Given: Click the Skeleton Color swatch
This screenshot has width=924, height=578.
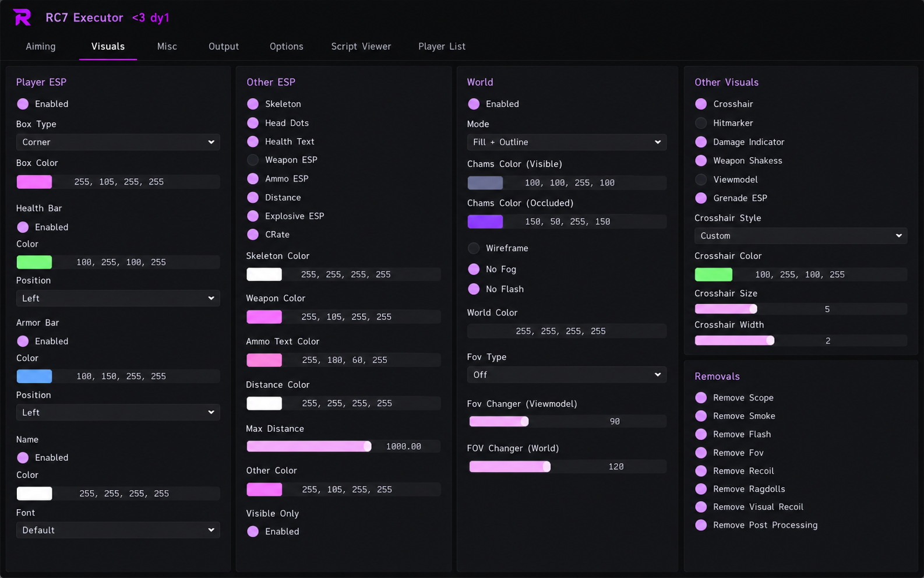Looking at the screenshot, I should pos(264,274).
